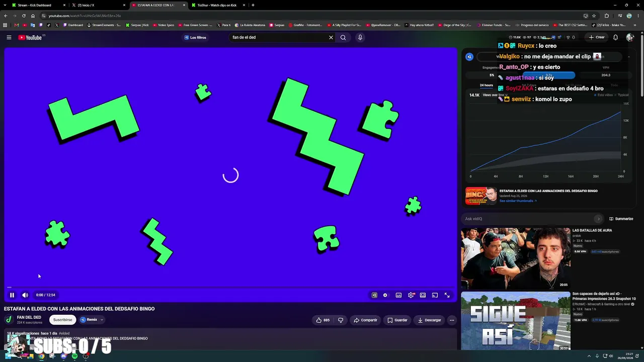644x362 pixels.
Task: Open Chrome from the taskbar
Action: pos(41,356)
